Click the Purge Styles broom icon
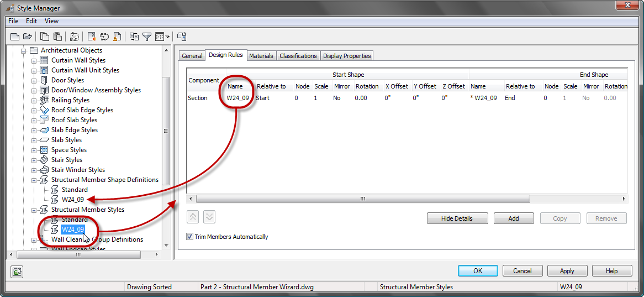644x297 pixels. tap(117, 37)
